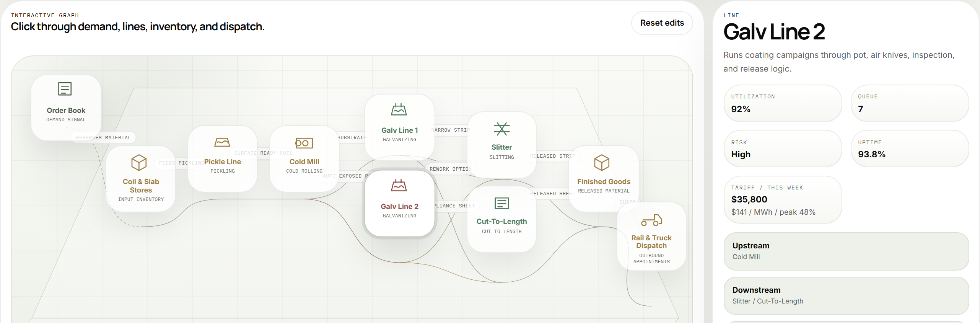Click the Coil & Slab Stores box icon

click(x=139, y=163)
